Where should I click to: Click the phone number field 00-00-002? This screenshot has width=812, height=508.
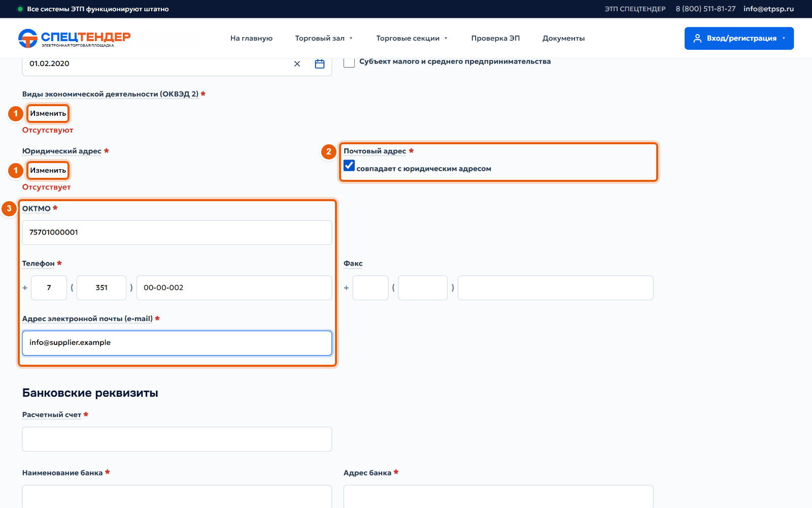[234, 288]
